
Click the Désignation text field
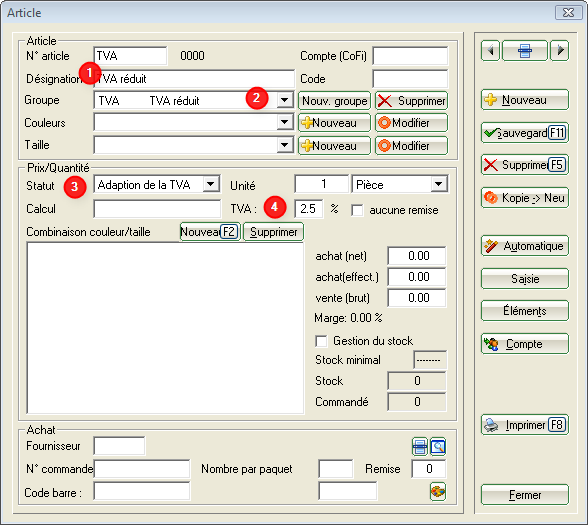tap(194, 79)
